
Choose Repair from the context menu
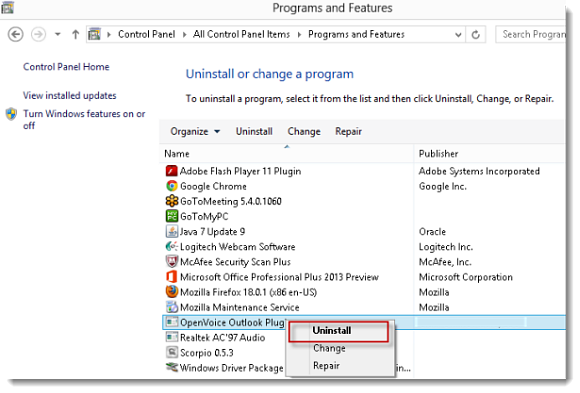point(326,366)
